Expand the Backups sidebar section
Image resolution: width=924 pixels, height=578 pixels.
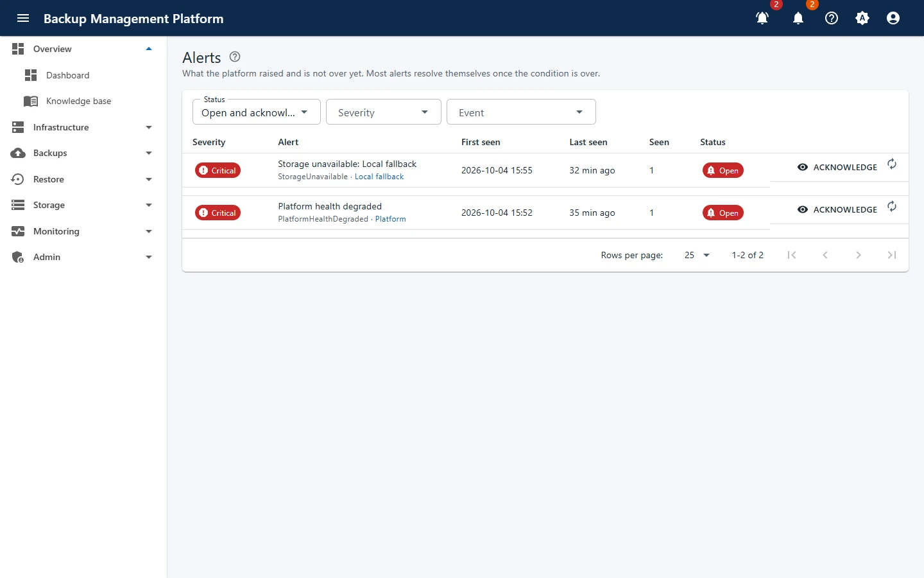[x=83, y=153]
